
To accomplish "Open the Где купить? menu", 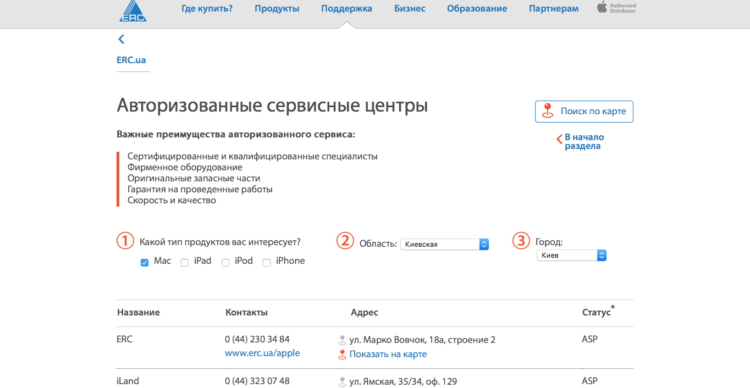I will (207, 9).
